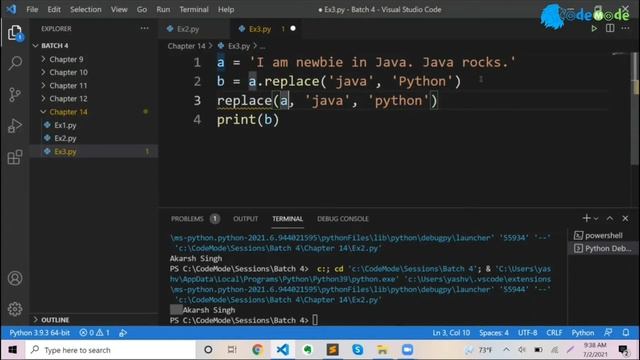Open Explorer Views and More Actions ellipsis
640x360 pixels.
pyautogui.click(x=144, y=28)
